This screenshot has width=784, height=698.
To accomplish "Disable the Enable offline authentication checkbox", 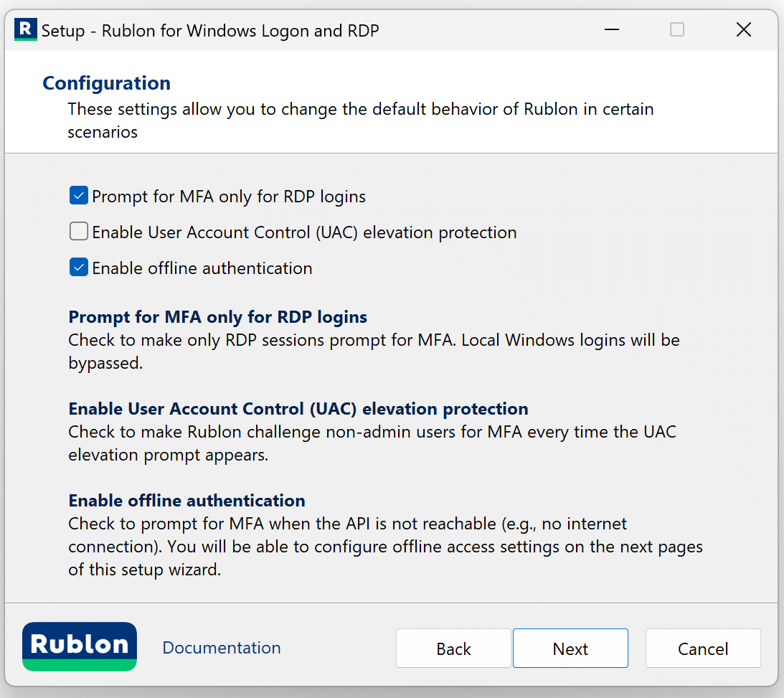I will [x=78, y=268].
